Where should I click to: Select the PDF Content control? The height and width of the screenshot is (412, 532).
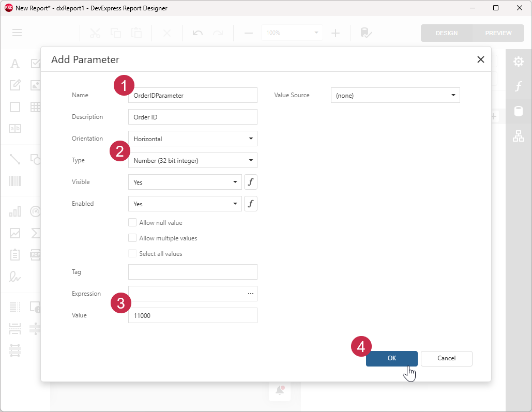[x=35, y=254]
